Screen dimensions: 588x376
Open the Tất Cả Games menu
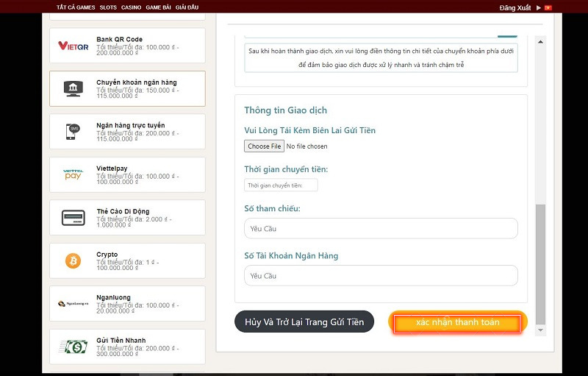point(76,7)
